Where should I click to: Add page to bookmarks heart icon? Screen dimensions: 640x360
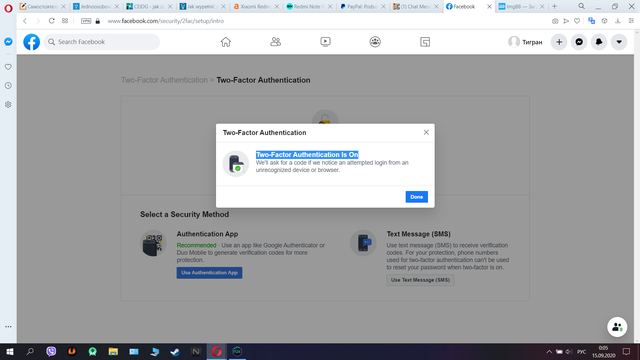click(577, 21)
